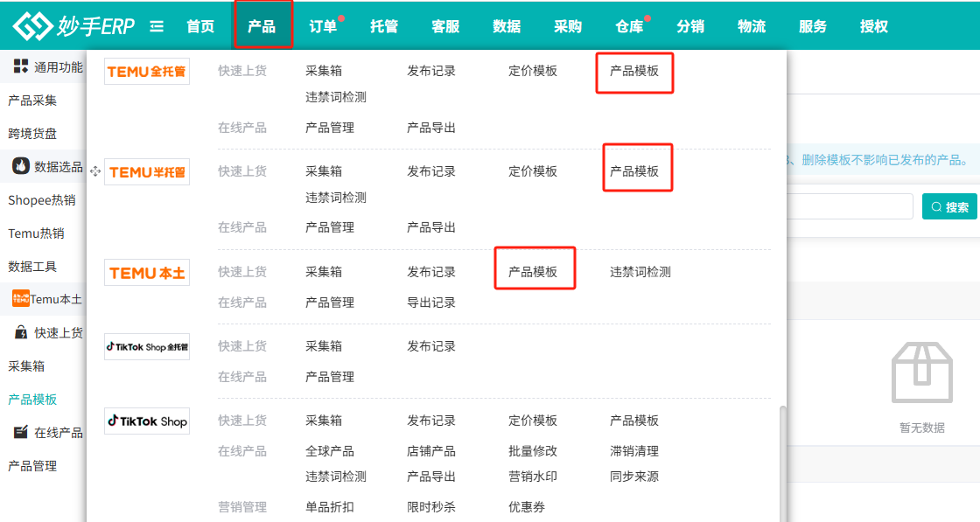Click the 妙手ERP logo
Screen dimensions: 980x522
coord(73,25)
